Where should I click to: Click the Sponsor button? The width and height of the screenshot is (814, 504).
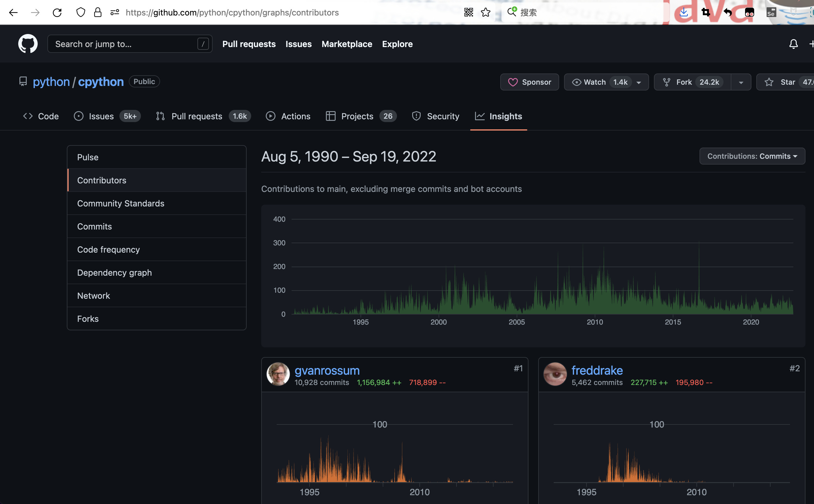point(529,82)
